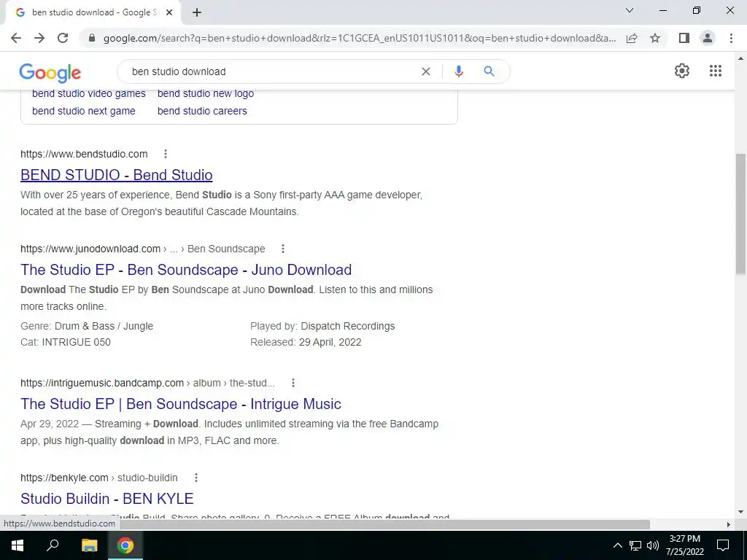View site information lock icon
This screenshot has height=560, width=747.
(92, 38)
